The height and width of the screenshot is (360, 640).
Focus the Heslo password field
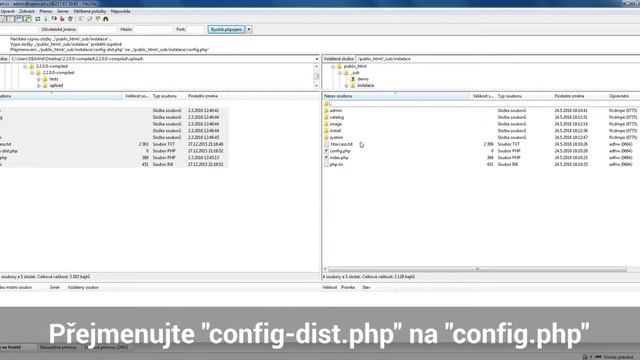(x=153, y=29)
